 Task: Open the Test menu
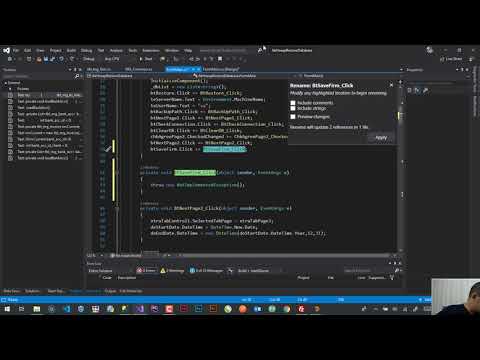[101, 50]
